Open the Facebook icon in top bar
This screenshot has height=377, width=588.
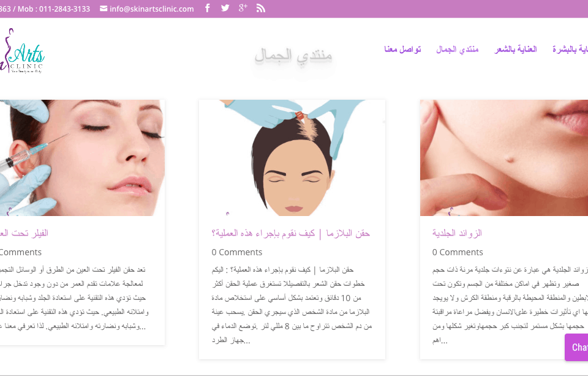coord(208,8)
